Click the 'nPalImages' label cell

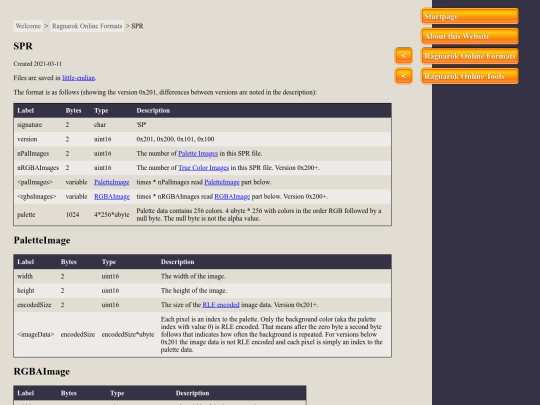tap(33, 154)
